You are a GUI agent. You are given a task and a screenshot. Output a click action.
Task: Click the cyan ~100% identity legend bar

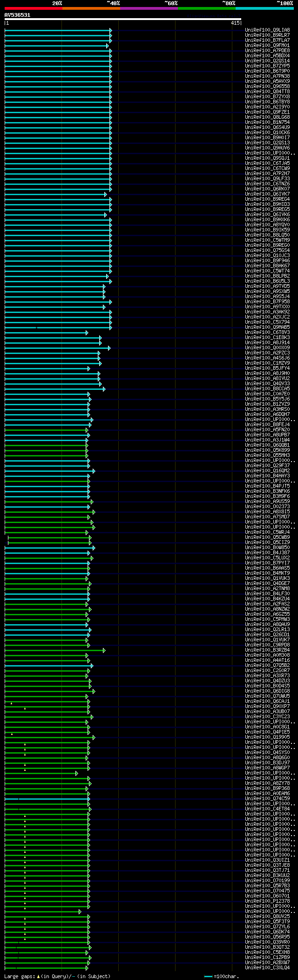pyautogui.click(x=264, y=8)
